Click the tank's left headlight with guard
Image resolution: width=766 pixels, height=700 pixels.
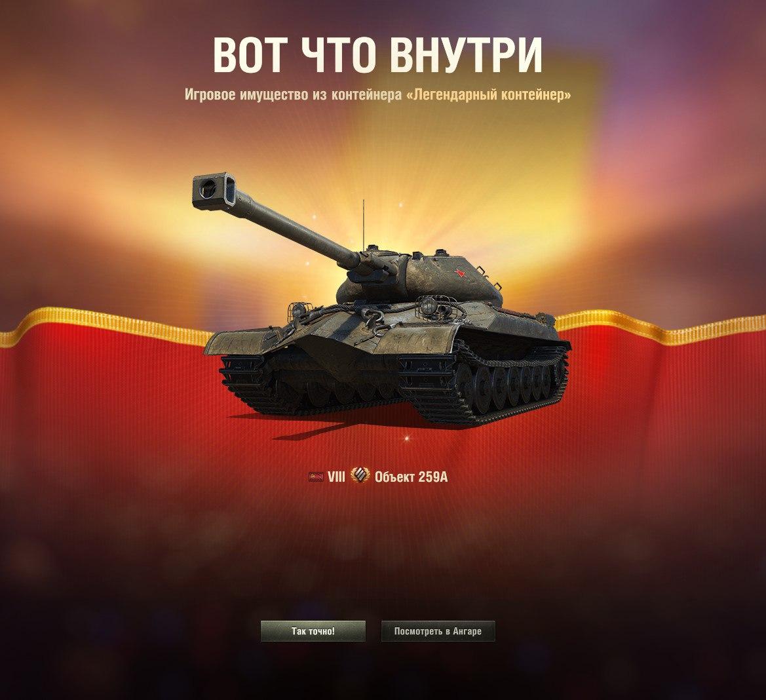coord(296,310)
